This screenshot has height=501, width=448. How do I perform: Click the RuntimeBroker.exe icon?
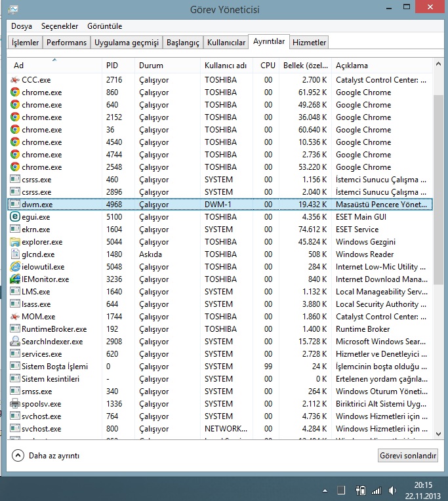tap(15, 329)
